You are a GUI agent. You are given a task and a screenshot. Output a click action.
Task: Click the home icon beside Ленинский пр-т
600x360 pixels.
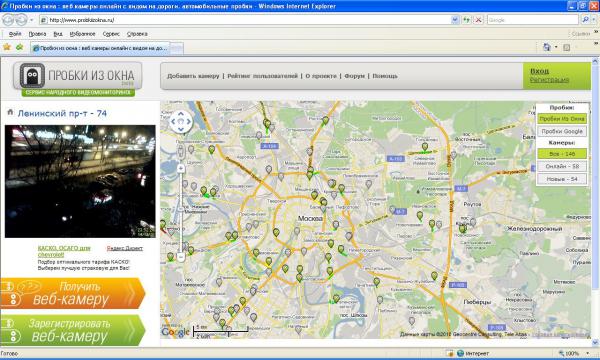(10, 112)
